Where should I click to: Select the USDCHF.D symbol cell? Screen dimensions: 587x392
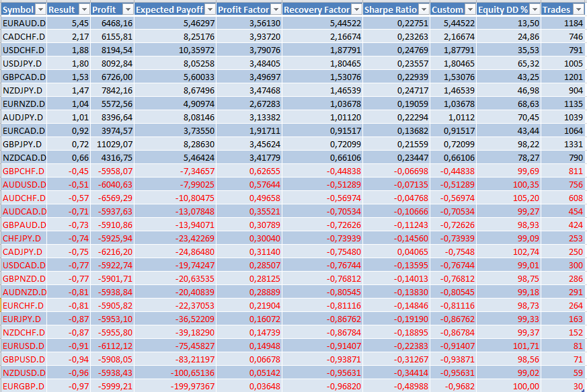[24, 50]
